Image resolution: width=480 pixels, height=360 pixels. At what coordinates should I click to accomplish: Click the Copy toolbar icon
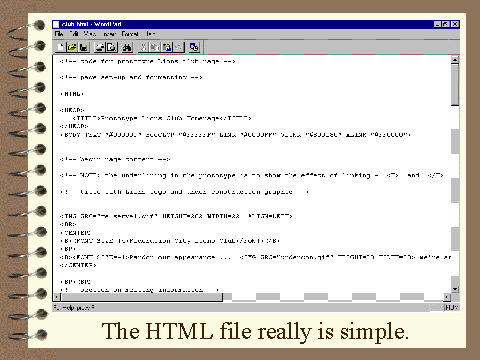point(155,47)
